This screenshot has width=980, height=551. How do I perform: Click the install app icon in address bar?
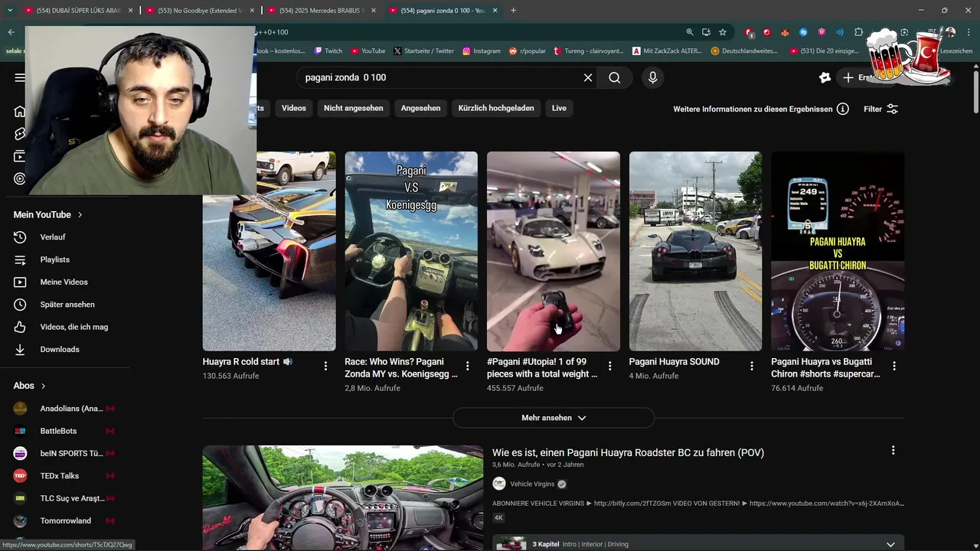pos(706,32)
